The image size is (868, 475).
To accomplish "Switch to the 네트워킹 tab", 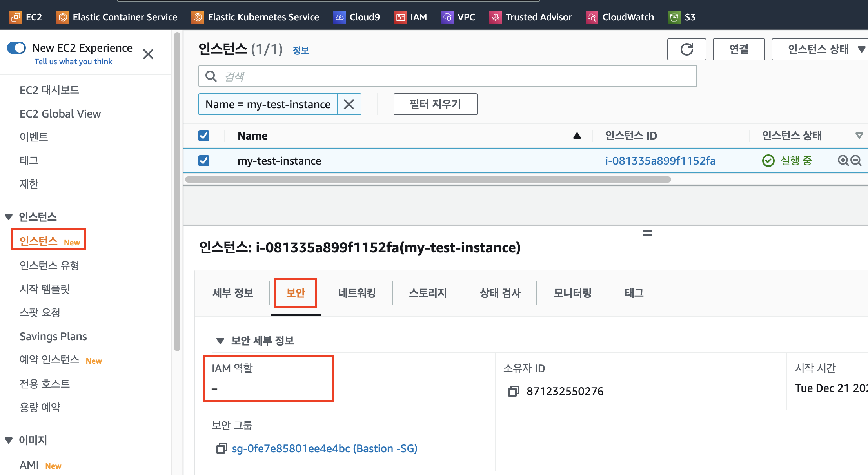I will coord(357,293).
